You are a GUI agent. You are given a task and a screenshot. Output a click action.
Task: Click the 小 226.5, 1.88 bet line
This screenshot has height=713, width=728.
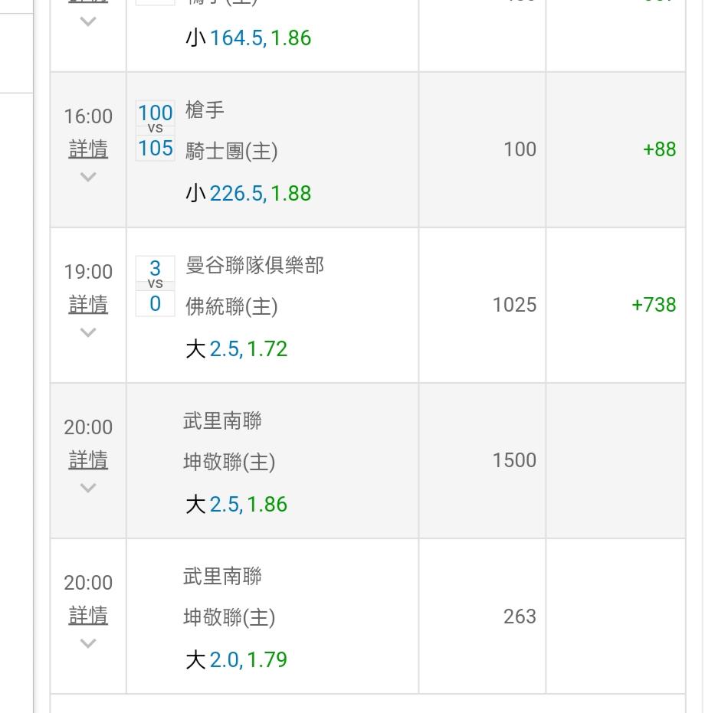pyautogui.click(x=248, y=193)
